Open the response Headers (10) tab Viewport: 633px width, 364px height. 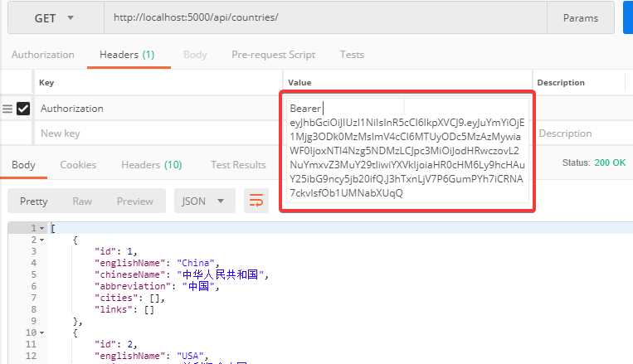152,165
